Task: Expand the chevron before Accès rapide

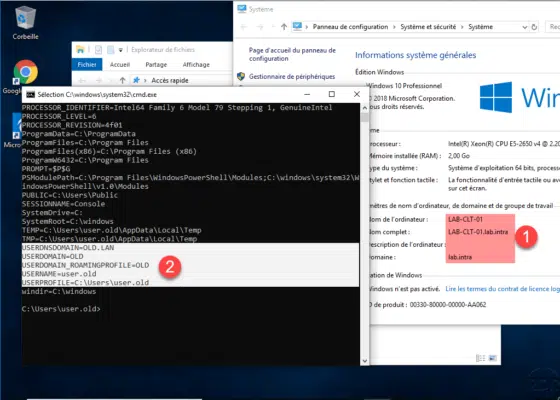Action: pos(145,81)
